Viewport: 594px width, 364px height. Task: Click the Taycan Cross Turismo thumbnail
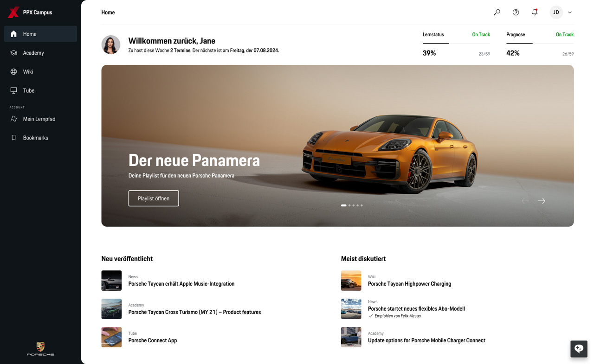(111, 309)
